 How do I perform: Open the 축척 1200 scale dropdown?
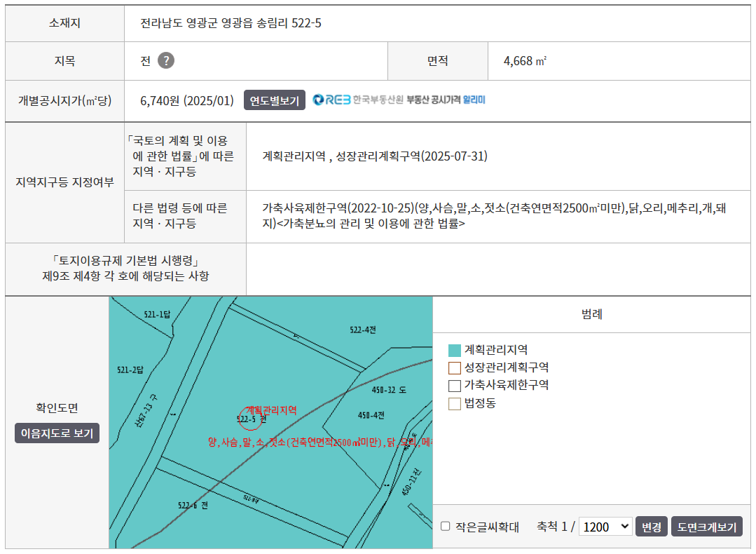(x=605, y=527)
